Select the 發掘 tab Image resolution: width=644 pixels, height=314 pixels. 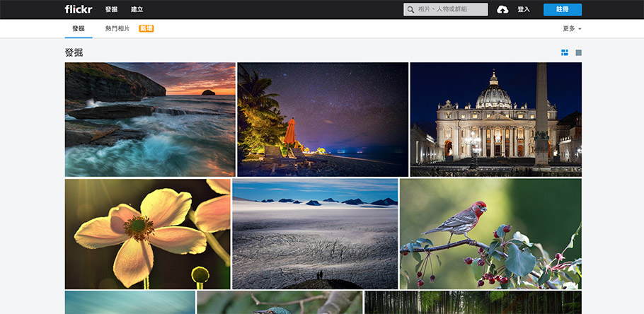(78, 29)
